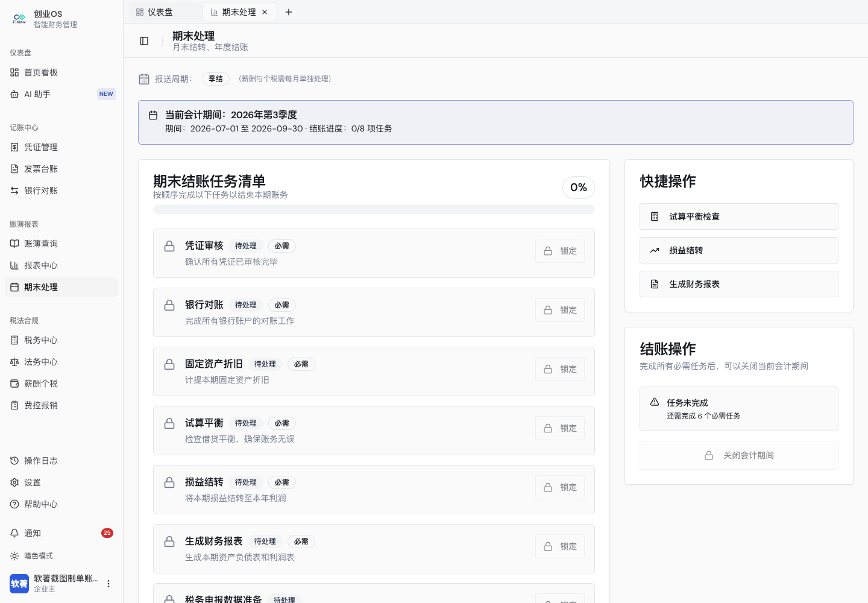
Task: Click lock icon beside 银行对账 task
Action: click(x=169, y=305)
